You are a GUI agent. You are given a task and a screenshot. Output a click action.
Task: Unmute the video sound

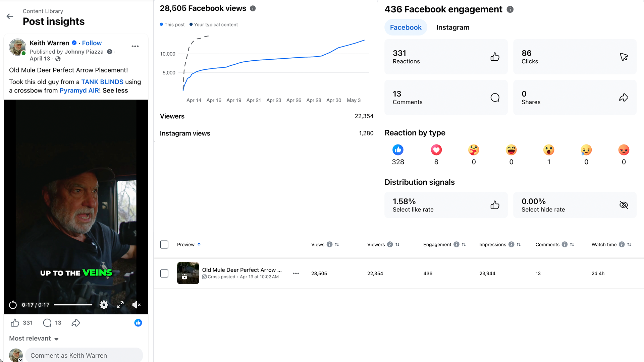point(136,305)
